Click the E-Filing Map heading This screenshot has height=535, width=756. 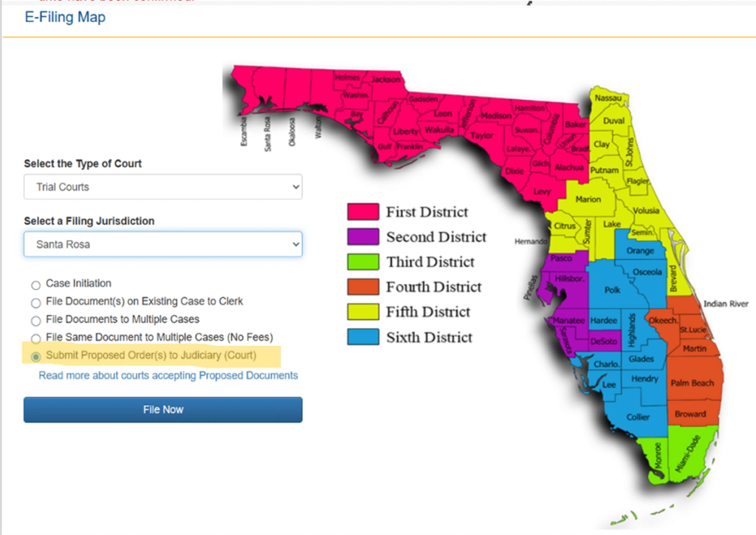(65, 17)
